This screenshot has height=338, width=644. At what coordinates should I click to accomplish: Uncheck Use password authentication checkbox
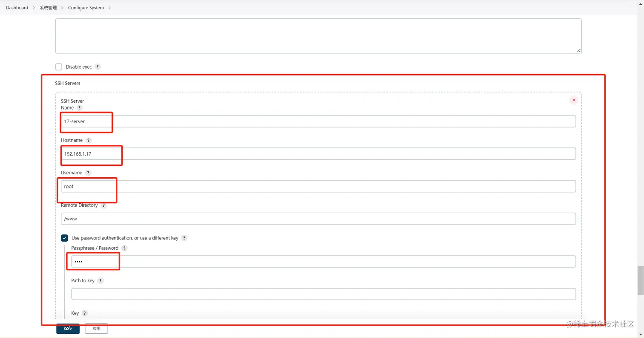pos(65,238)
